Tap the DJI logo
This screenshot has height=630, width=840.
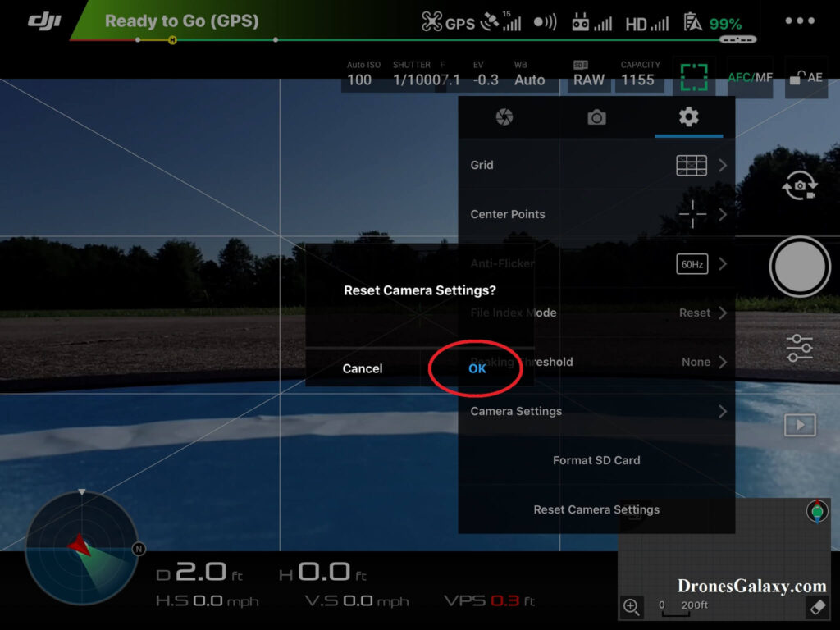pyautogui.click(x=44, y=21)
